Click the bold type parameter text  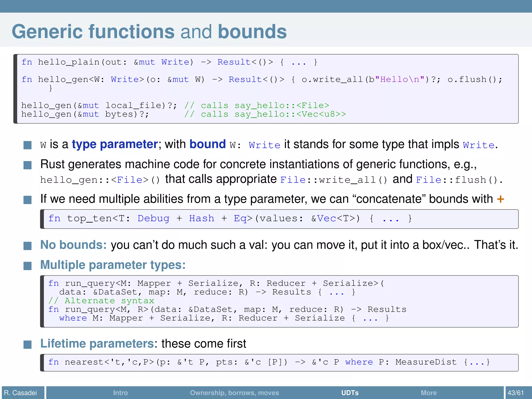pos(115,144)
